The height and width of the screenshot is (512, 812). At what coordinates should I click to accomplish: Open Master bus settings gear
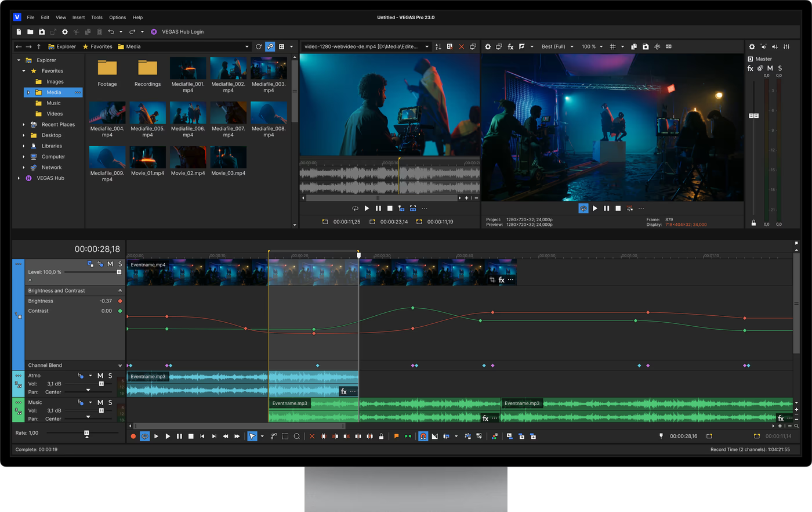752,46
